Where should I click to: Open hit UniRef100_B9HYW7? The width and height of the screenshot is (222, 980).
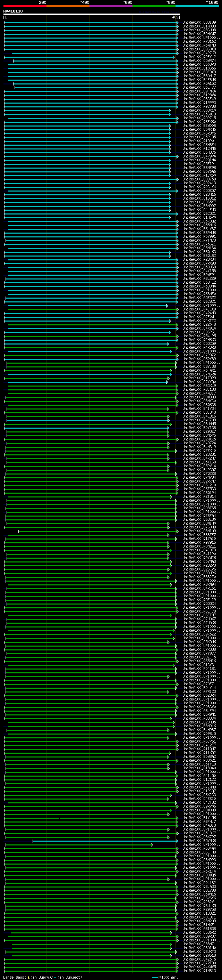pyautogui.click(x=199, y=34)
